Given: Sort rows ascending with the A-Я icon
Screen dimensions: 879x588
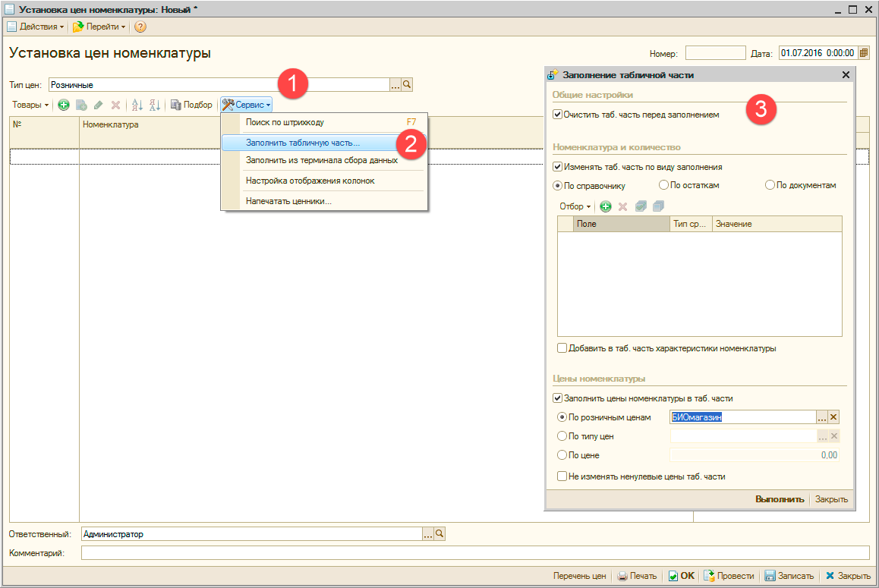Looking at the screenshot, I should pyautogui.click(x=137, y=105).
